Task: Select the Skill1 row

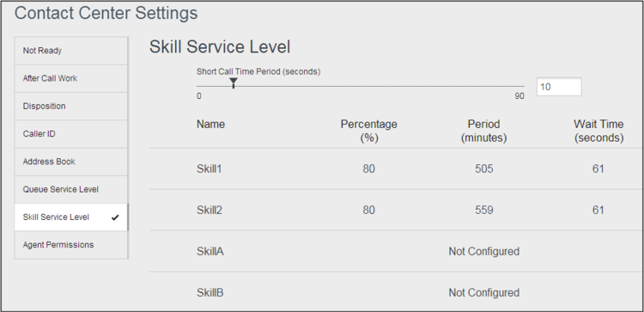Action: (397, 169)
